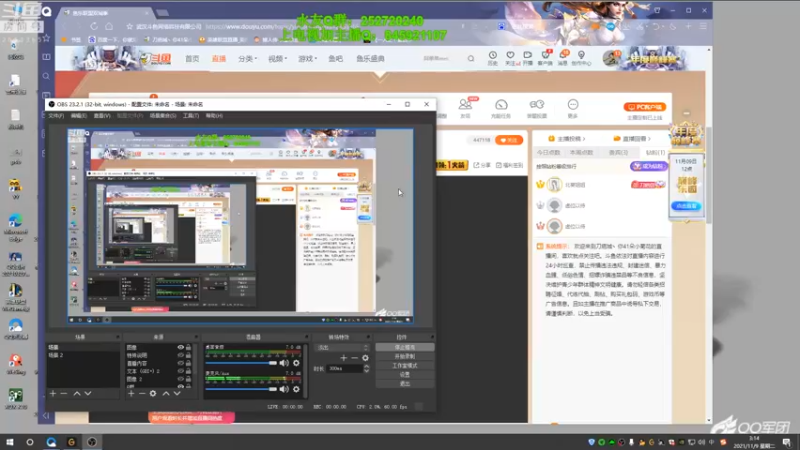Open the scene transition type dropdown in OBS
The image size is (800, 450).
[342, 347]
